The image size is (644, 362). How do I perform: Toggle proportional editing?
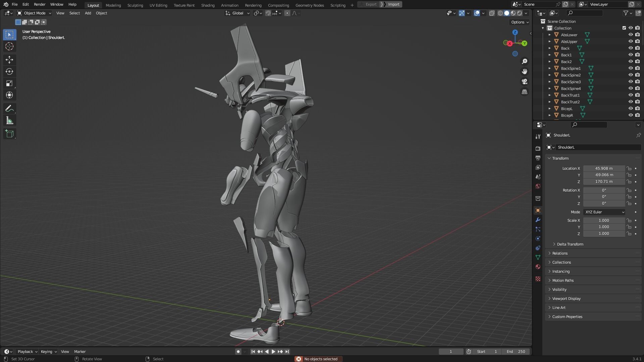click(x=287, y=13)
